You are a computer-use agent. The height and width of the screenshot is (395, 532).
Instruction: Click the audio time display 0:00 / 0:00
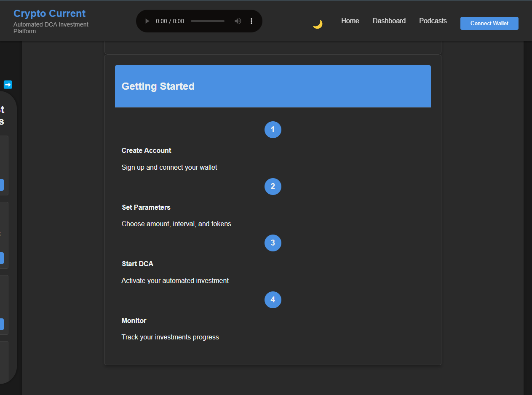coord(170,21)
